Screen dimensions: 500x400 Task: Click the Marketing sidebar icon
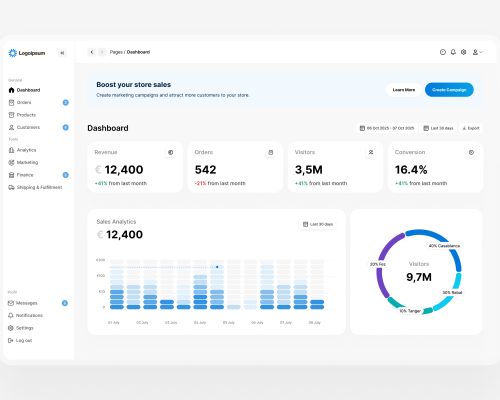point(11,162)
